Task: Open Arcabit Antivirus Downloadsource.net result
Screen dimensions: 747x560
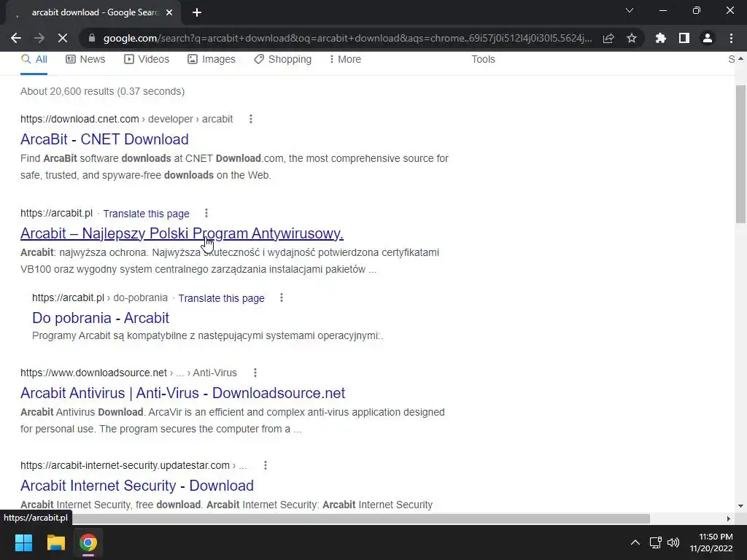Action: (x=182, y=393)
